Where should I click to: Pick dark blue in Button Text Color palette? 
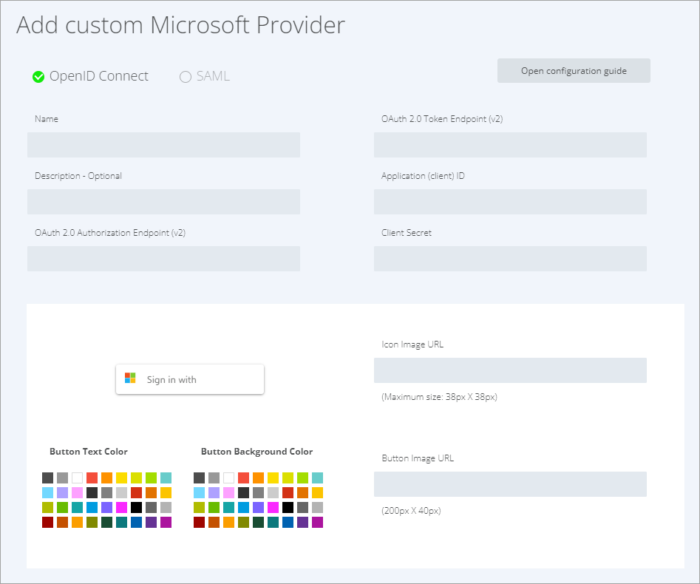136,522
